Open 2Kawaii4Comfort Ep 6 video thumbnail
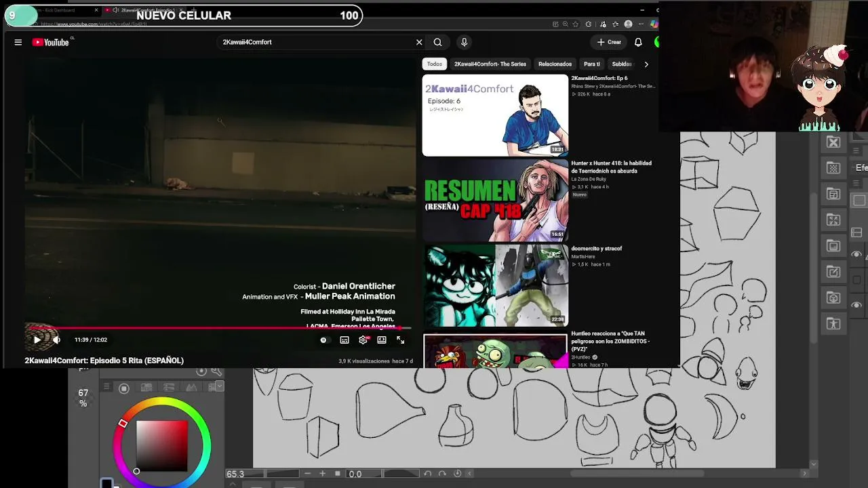 point(495,115)
